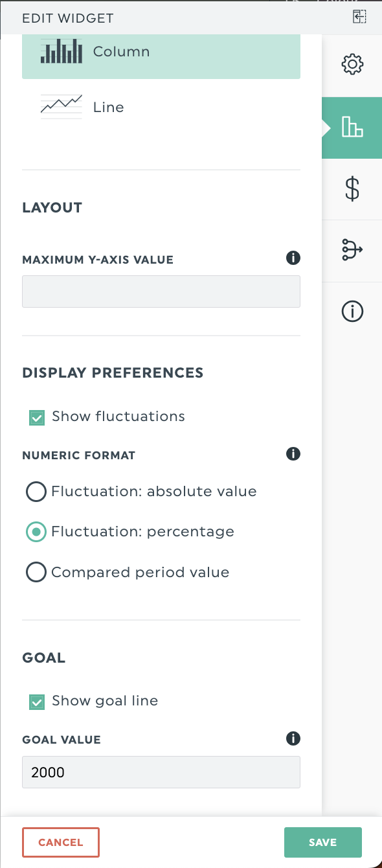Choose the Column chart type
This screenshot has height=868, width=382.
(161, 52)
